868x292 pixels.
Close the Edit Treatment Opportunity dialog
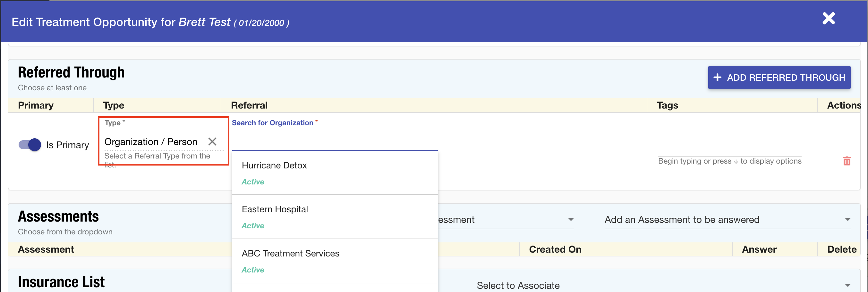click(x=828, y=19)
